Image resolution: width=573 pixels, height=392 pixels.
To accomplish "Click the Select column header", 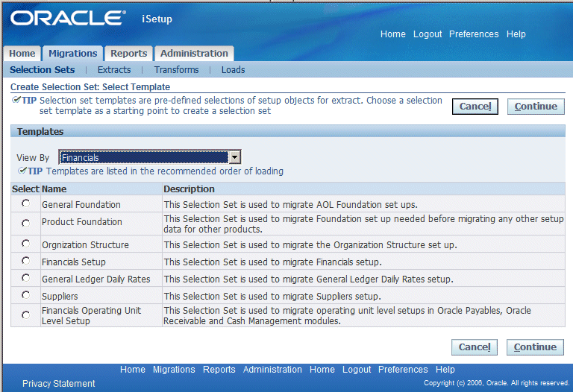I will (25, 189).
